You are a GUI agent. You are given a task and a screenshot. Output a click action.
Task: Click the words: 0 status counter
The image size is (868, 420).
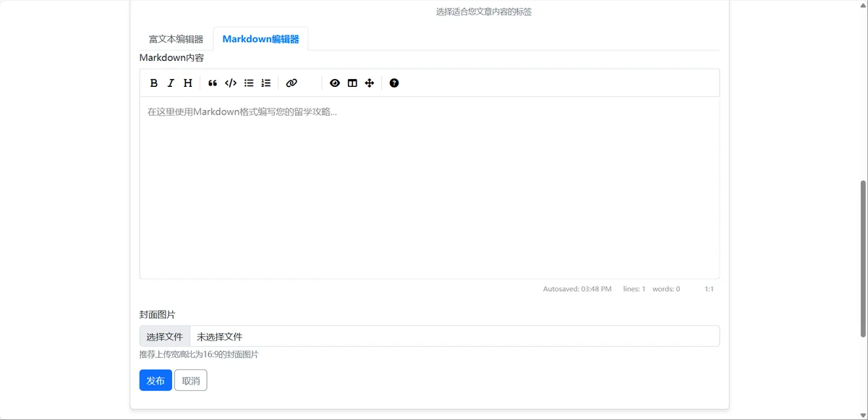(666, 289)
